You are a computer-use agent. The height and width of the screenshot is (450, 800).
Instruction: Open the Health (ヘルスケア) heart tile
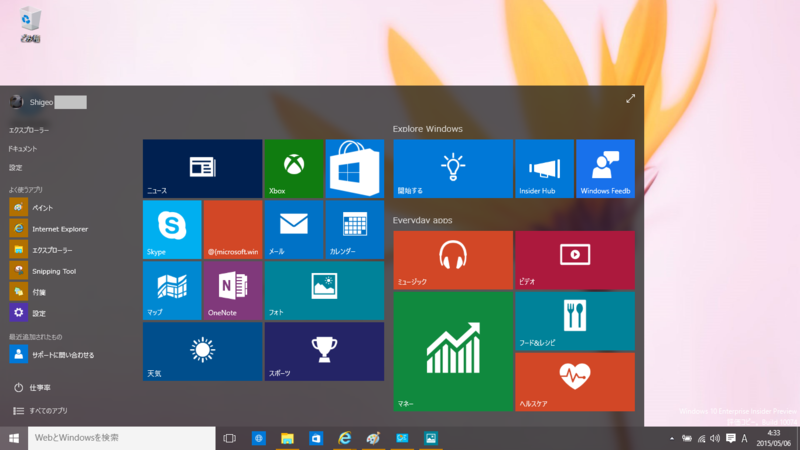click(574, 382)
